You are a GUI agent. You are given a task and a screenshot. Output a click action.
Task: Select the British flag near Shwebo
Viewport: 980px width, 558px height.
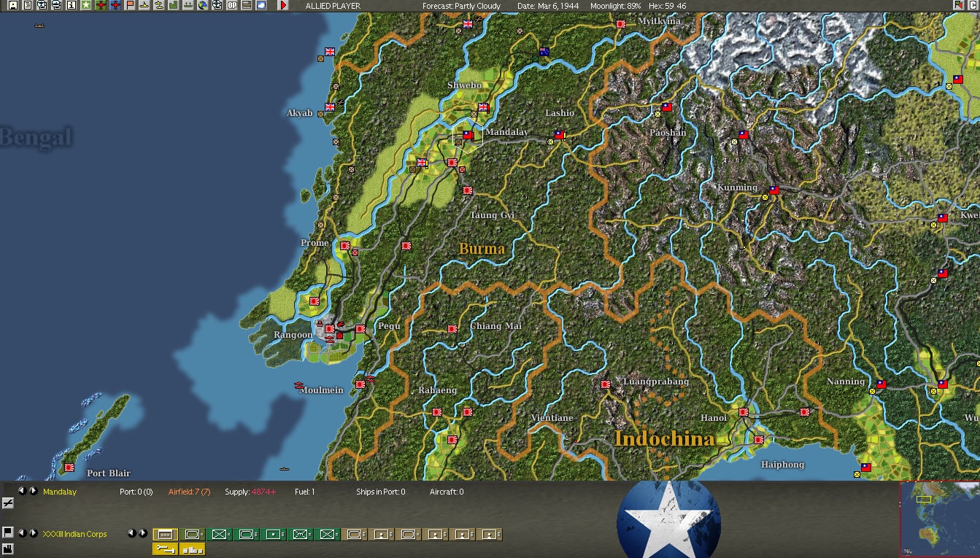483,107
